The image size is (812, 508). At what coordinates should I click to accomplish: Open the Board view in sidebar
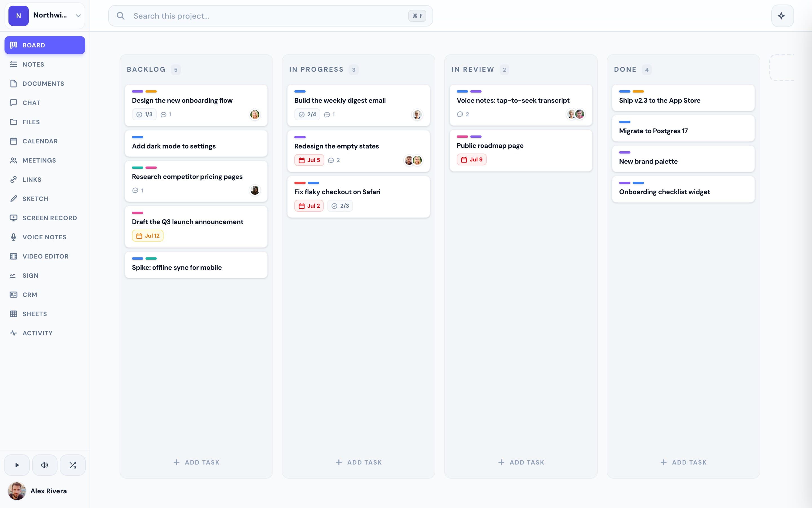coord(45,45)
